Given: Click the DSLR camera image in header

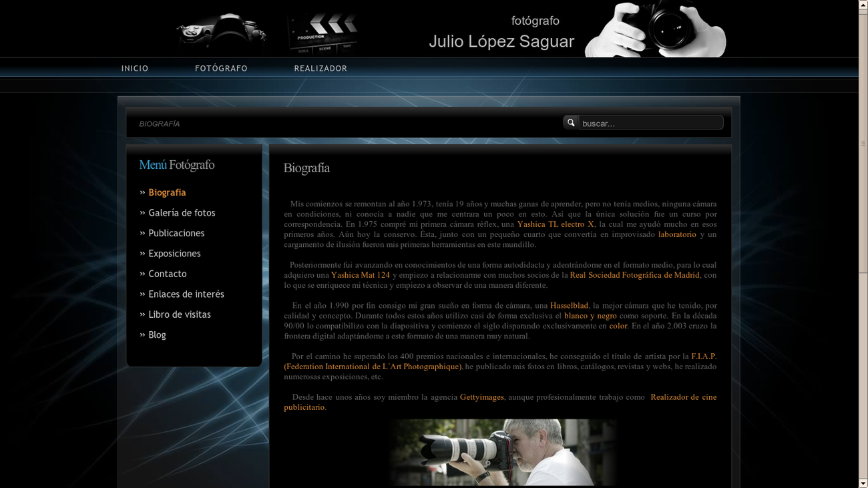Looking at the screenshot, I should [x=222, y=33].
